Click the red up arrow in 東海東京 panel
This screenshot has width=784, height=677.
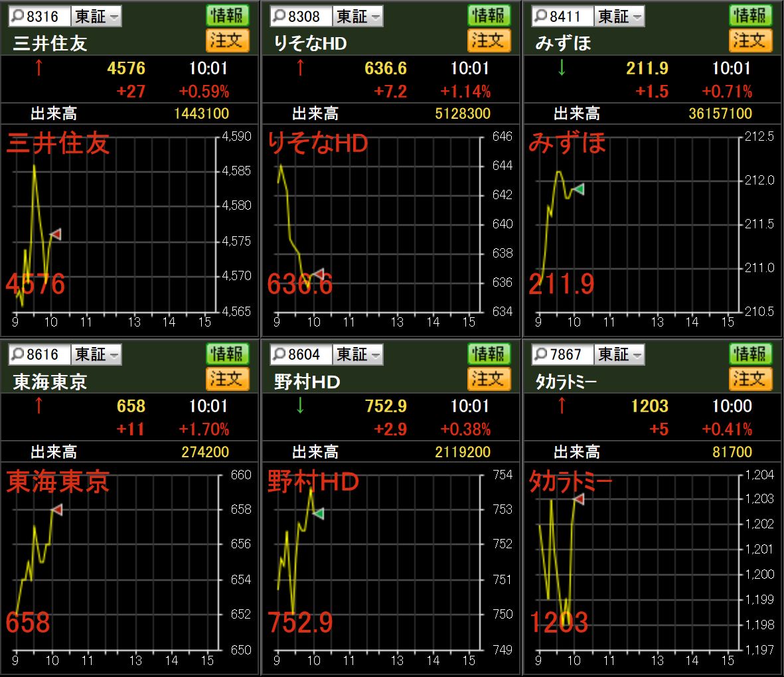click(x=39, y=405)
